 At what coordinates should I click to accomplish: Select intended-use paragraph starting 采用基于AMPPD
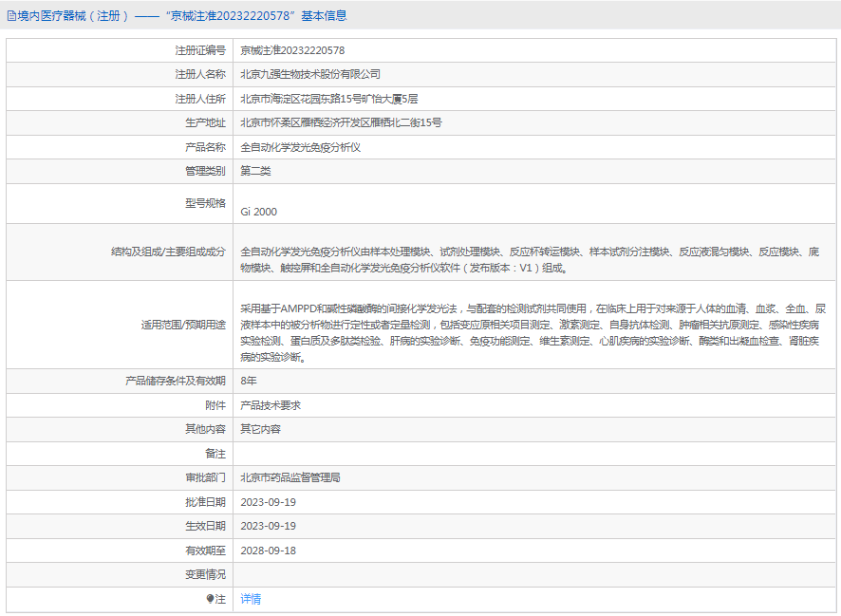[533, 332]
